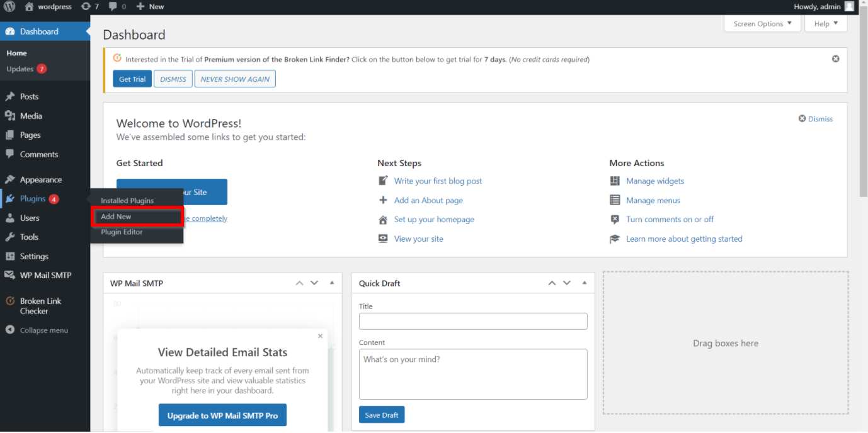Open Add an About page link
868x433 pixels.
click(428, 200)
